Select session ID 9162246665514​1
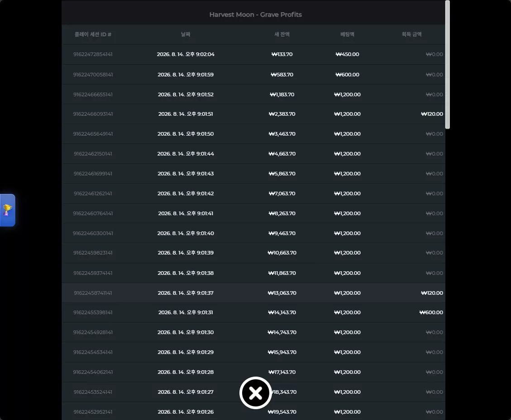511x420 pixels. pyautogui.click(x=93, y=94)
